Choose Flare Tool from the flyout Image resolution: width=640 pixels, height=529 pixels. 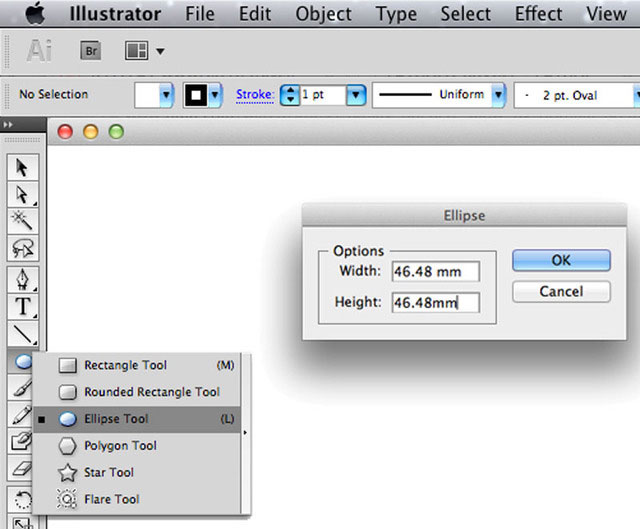pos(136,500)
